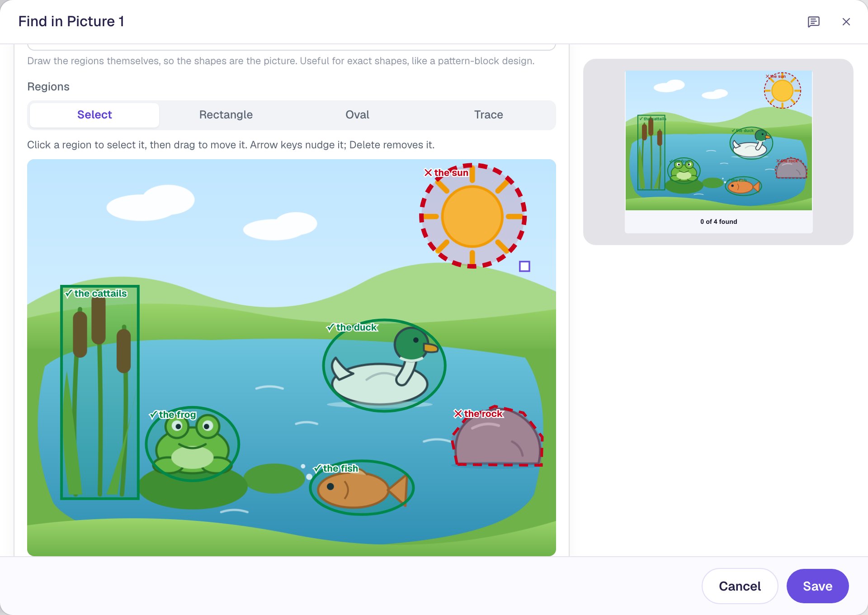This screenshot has height=615, width=868.
Task: Close the Find in Picture dialog
Action: (846, 22)
